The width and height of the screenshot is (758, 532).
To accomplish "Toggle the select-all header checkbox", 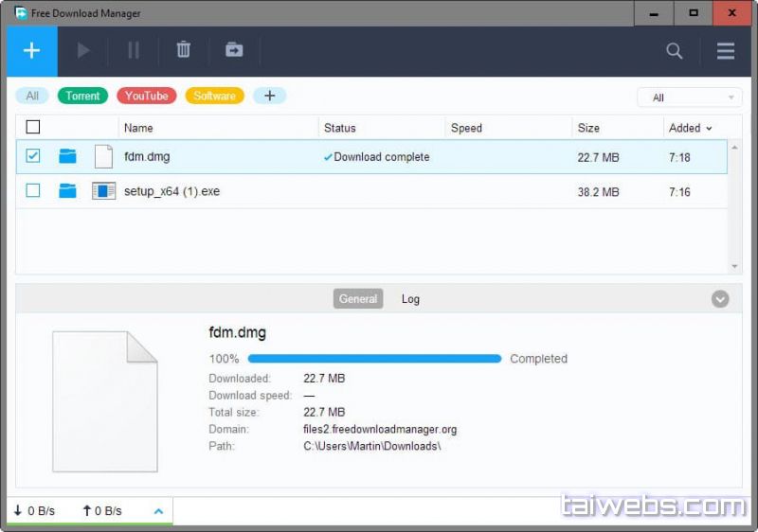I will (33, 128).
